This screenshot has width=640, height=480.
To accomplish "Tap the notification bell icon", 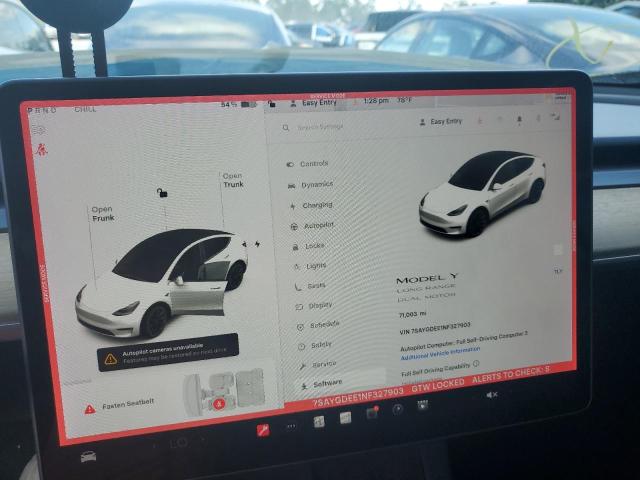I will click(519, 120).
